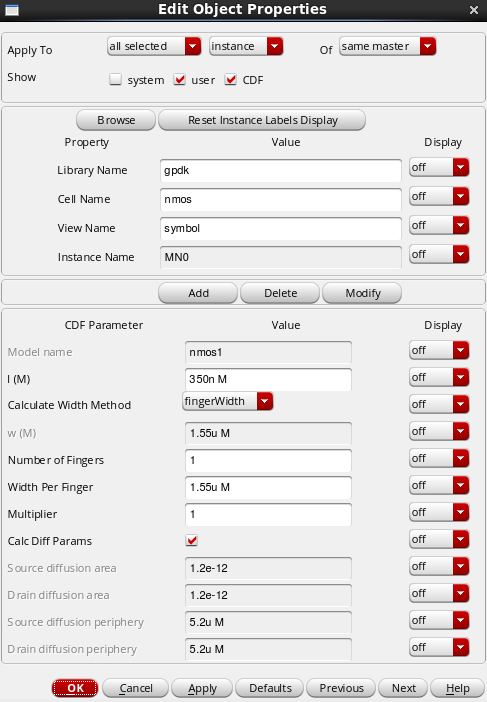Enable the system show checkbox

click(x=115, y=80)
